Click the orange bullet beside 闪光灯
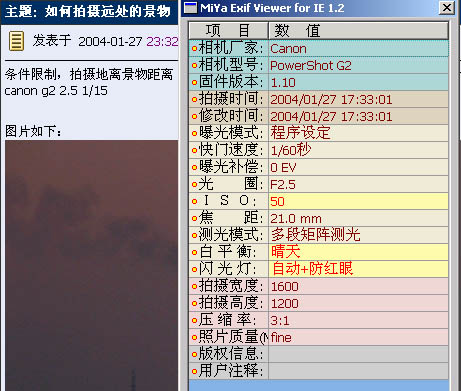 tap(194, 269)
